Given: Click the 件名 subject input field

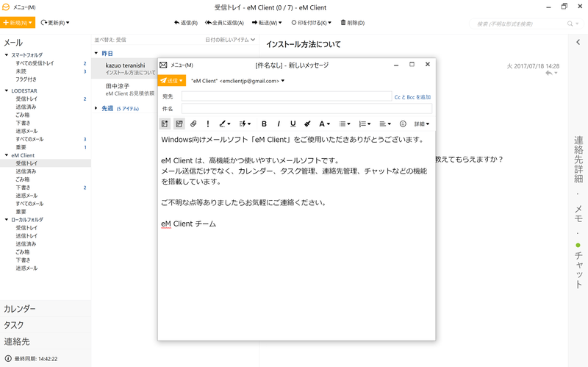Looking at the screenshot, I should coord(306,109).
